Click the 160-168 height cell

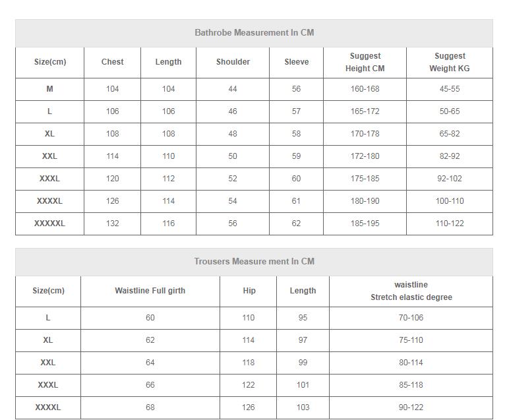365,89
